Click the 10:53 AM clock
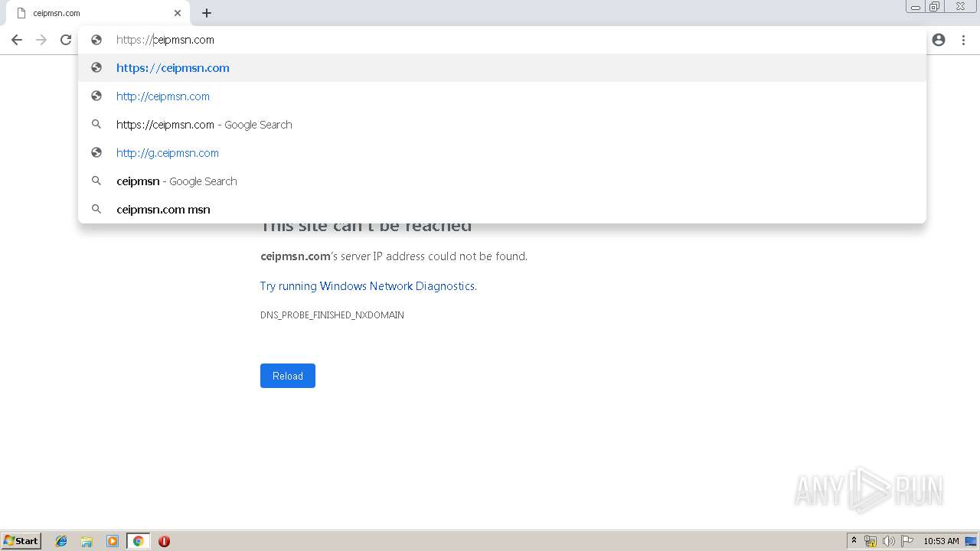Viewport: 980px width, 551px height. pos(941,541)
